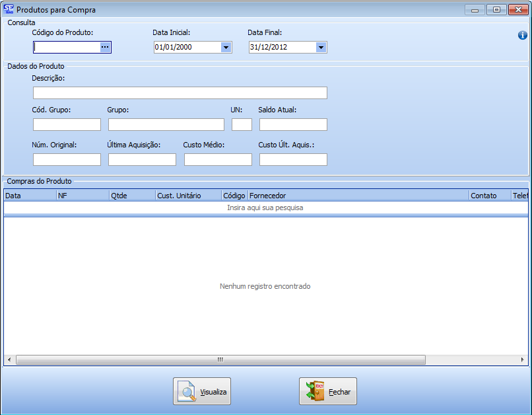Expand the Data Inicial date dropdown

coord(226,48)
